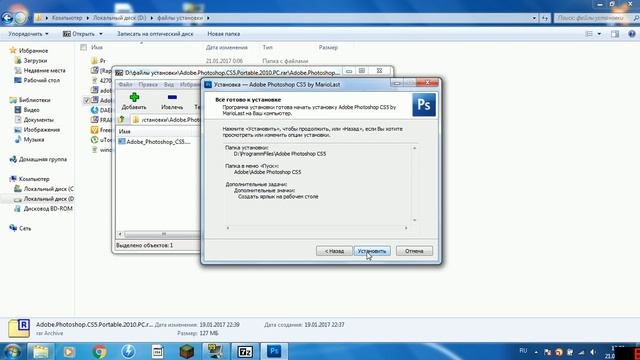
Task: Expand address bar history dropdown arrow
Action: (534, 18)
